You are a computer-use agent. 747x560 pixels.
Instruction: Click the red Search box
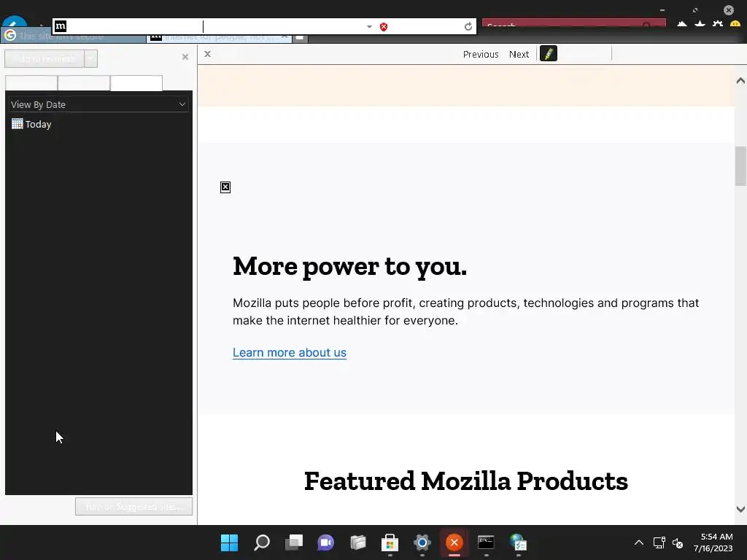(x=573, y=23)
